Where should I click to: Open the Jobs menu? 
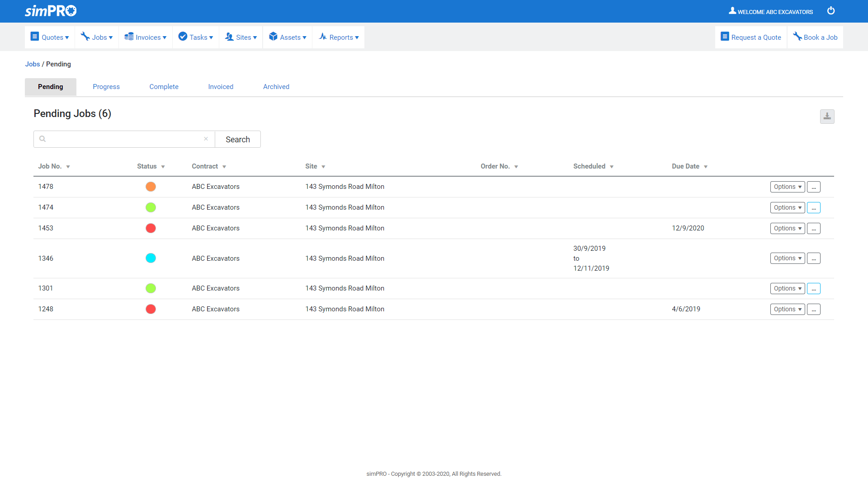point(97,37)
